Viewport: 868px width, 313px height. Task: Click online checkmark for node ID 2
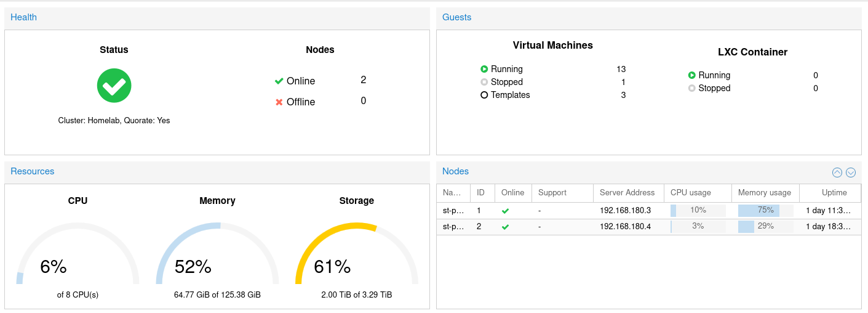tap(505, 227)
